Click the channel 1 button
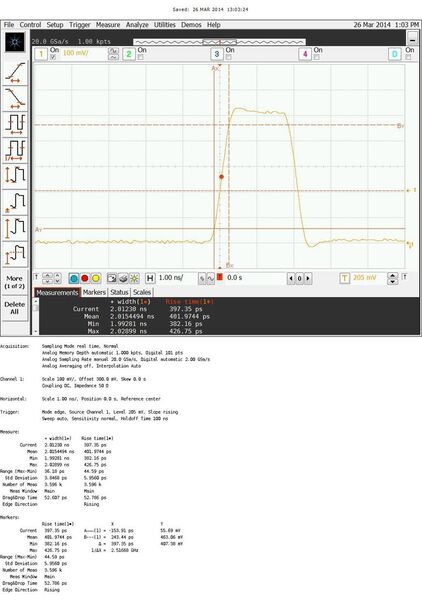 41,54
